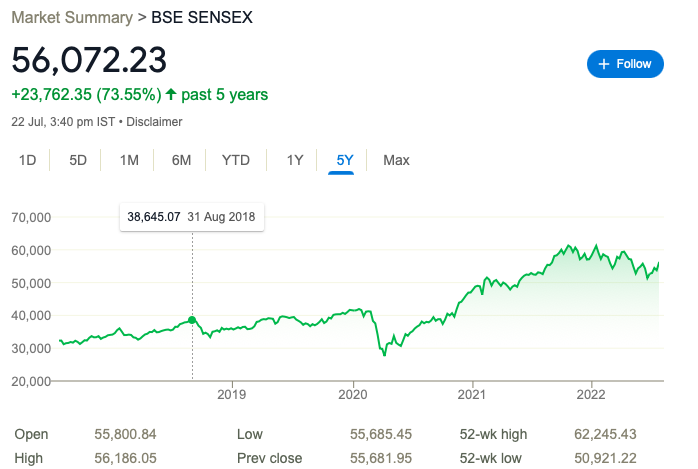Open the Disclaimer link
The height and width of the screenshot is (469, 698).
[154, 122]
